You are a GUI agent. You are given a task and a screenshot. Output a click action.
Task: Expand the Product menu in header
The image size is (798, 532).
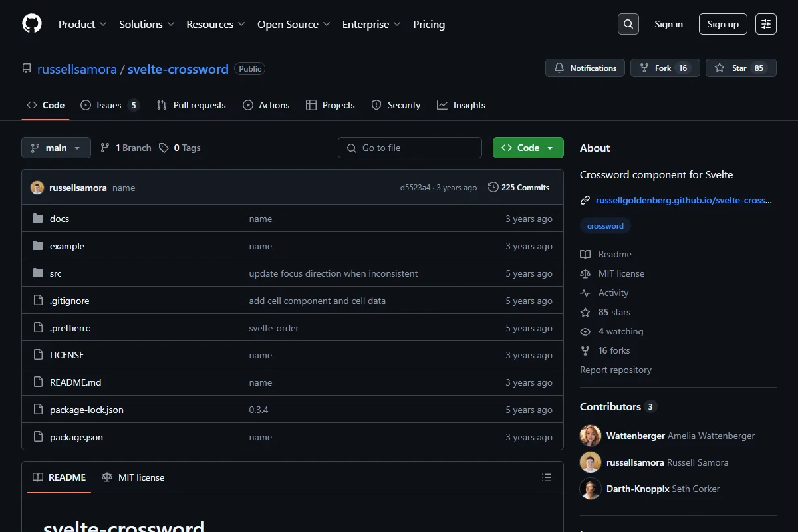[82, 24]
